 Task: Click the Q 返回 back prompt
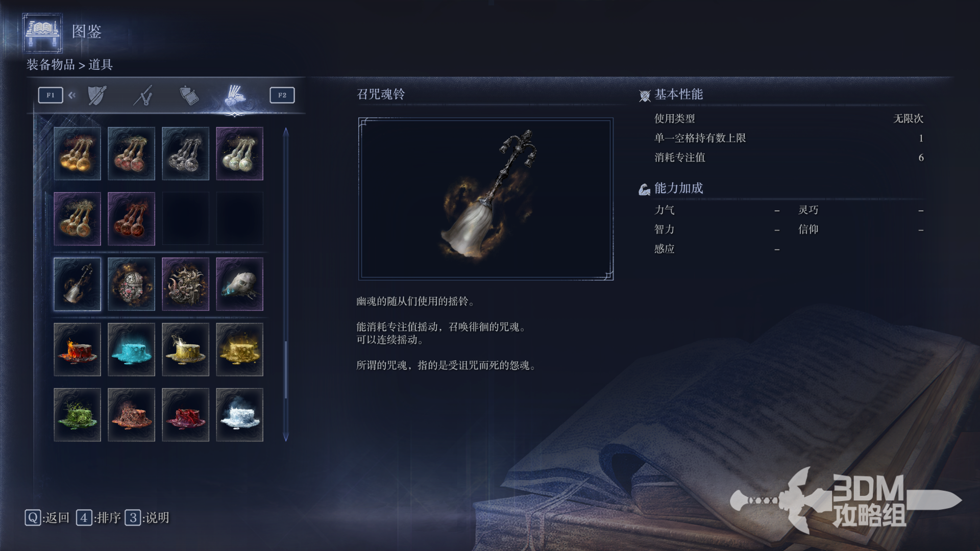[47, 518]
